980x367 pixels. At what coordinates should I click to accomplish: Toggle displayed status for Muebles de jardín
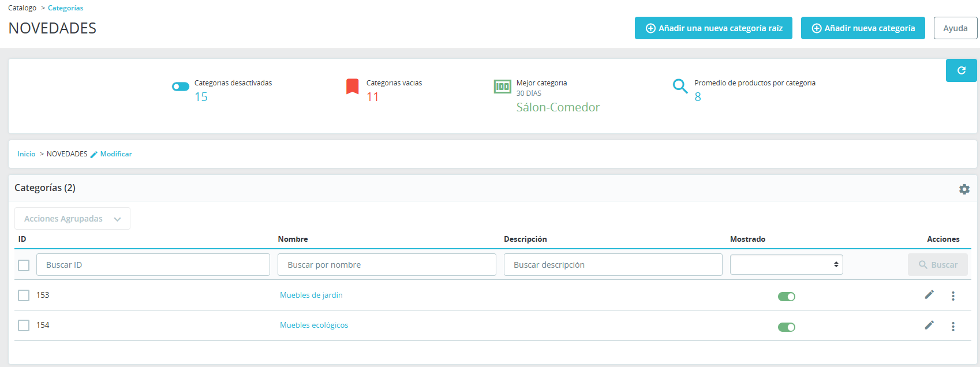coord(787,297)
